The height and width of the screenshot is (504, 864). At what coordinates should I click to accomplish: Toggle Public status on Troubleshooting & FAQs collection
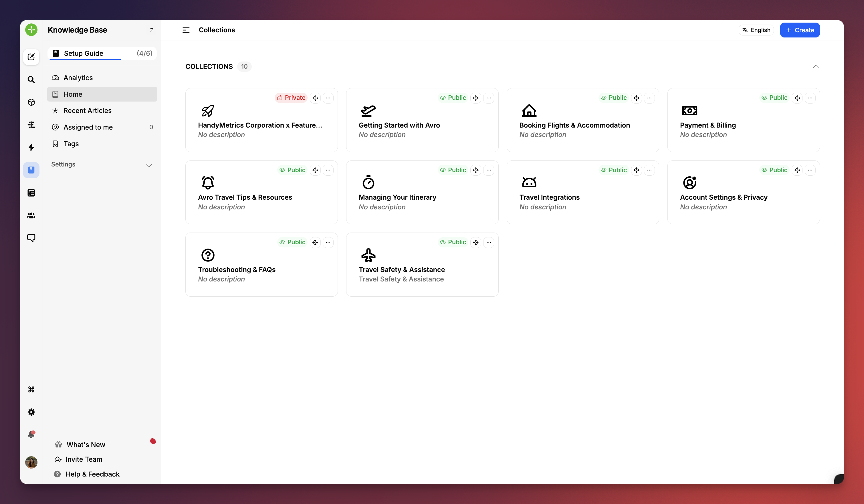(x=292, y=242)
